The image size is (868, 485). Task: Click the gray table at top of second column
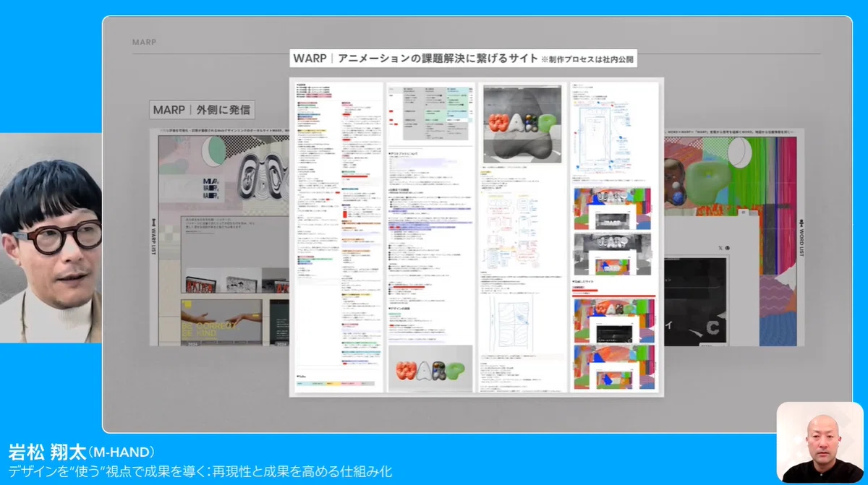[x=430, y=113]
